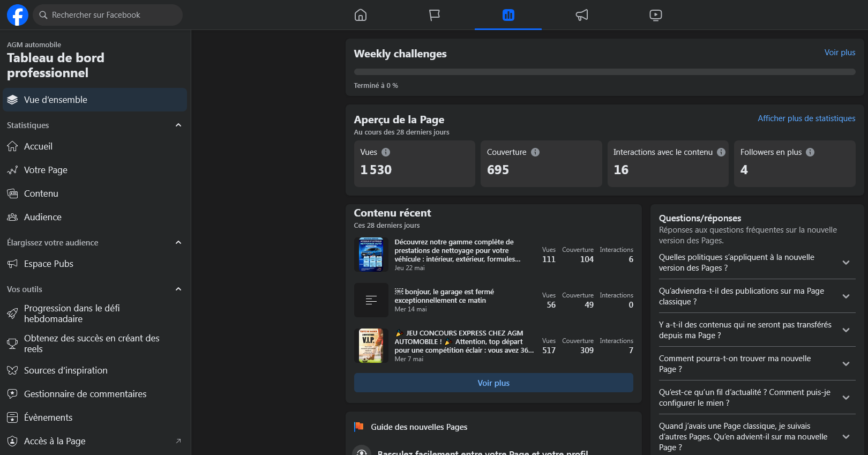
Task: Click the Couverture card showing 695
Action: pos(541,163)
